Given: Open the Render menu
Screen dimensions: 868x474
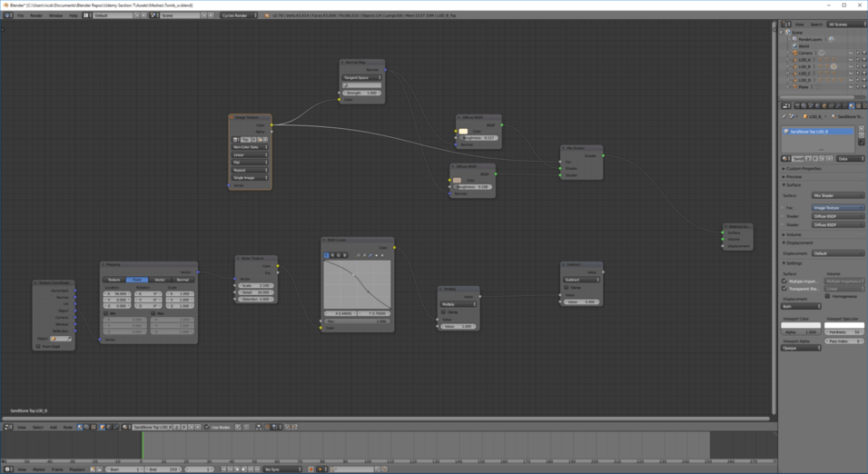Looking at the screenshot, I should click(x=36, y=15).
